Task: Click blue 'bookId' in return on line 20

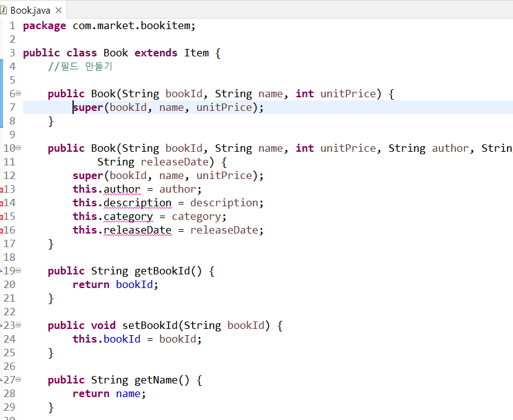Action: [x=134, y=284]
